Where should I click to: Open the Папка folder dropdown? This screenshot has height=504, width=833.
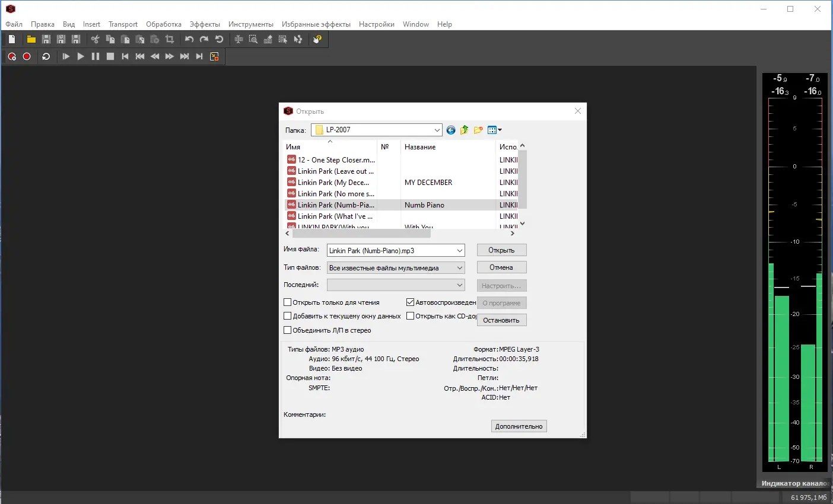[x=438, y=129]
